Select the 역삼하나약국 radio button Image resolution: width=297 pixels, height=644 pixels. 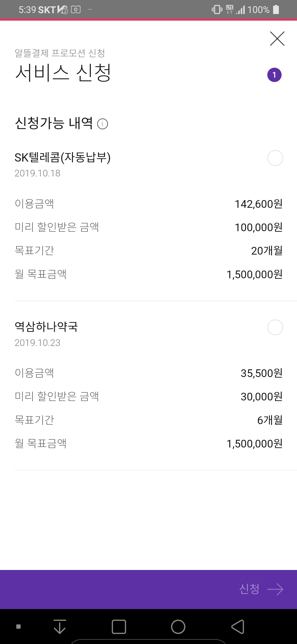pyautogui.click(x=275, y=327)
